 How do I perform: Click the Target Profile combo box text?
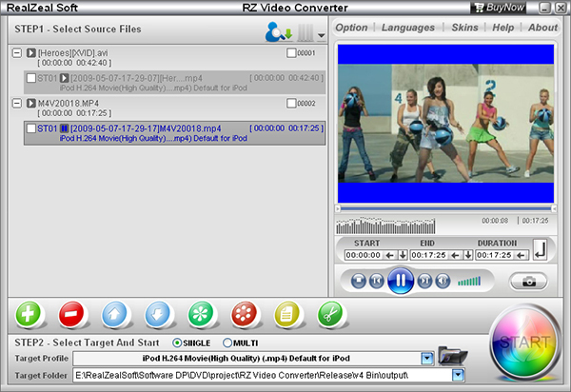pos(246,359)
